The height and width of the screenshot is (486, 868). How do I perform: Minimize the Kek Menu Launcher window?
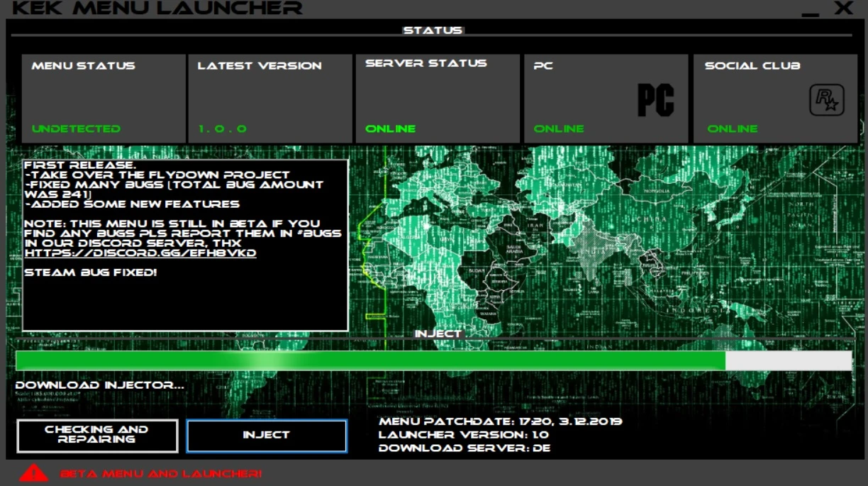(810, 14)
